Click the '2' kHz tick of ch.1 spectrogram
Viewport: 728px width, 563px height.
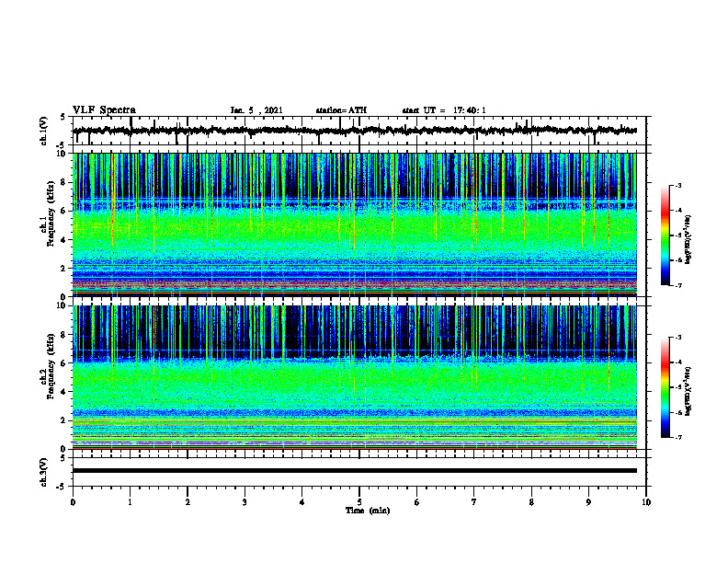tap(65, 268)
